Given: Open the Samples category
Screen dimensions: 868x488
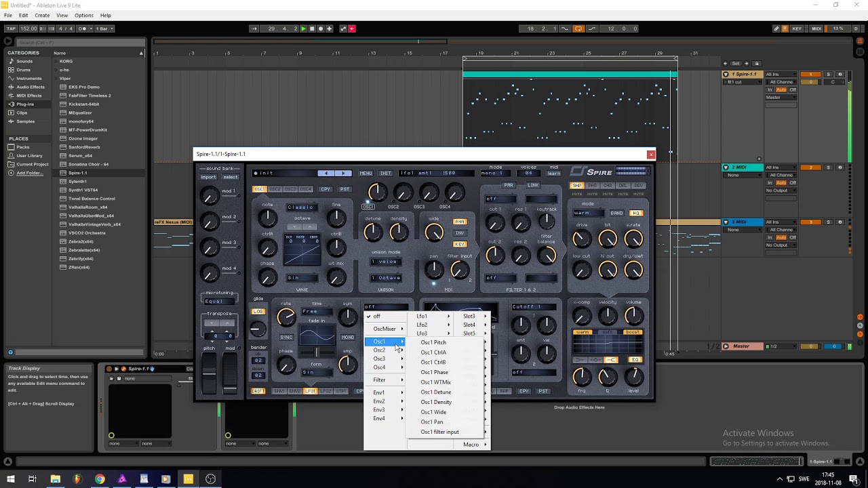Looking at the screenshot, I should (x=25, y=121).
